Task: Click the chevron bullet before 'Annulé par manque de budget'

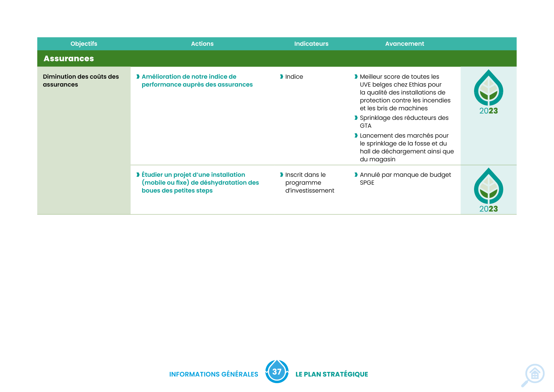Action: point(356,175)
